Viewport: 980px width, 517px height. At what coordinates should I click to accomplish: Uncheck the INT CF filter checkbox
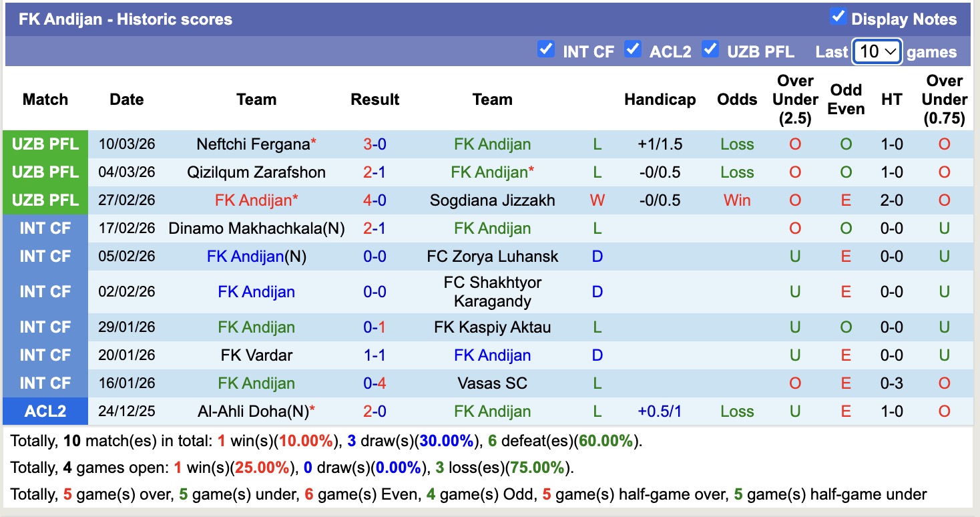click(546, 49)
